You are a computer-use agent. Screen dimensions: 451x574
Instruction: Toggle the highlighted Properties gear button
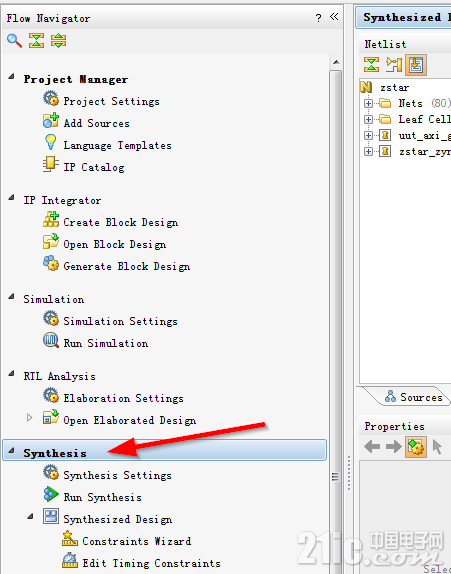[x=416, y=447]
